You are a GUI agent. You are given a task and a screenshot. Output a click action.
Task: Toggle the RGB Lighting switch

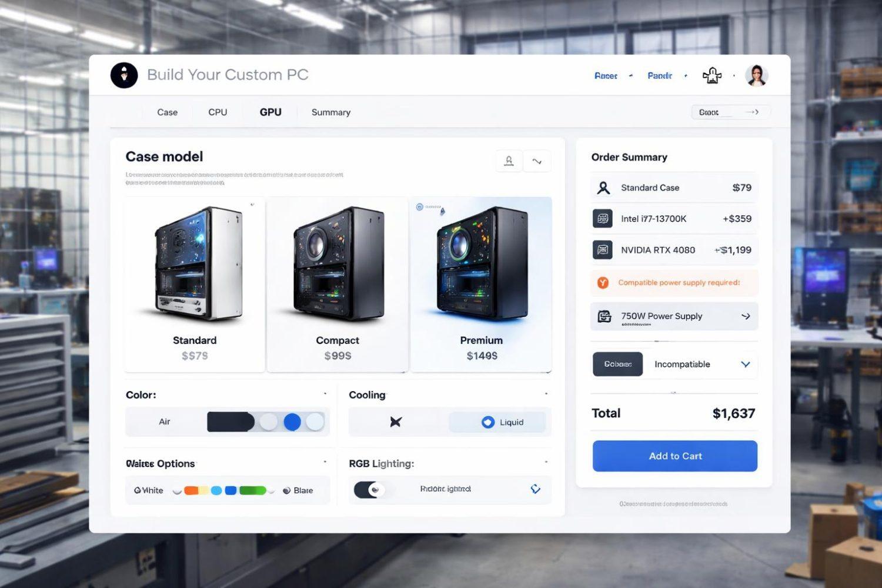coord(369,489)
